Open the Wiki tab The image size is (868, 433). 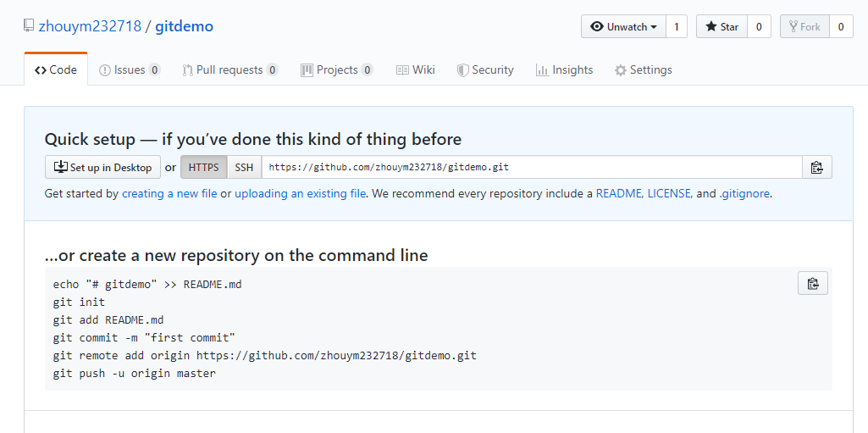point(416,69)
